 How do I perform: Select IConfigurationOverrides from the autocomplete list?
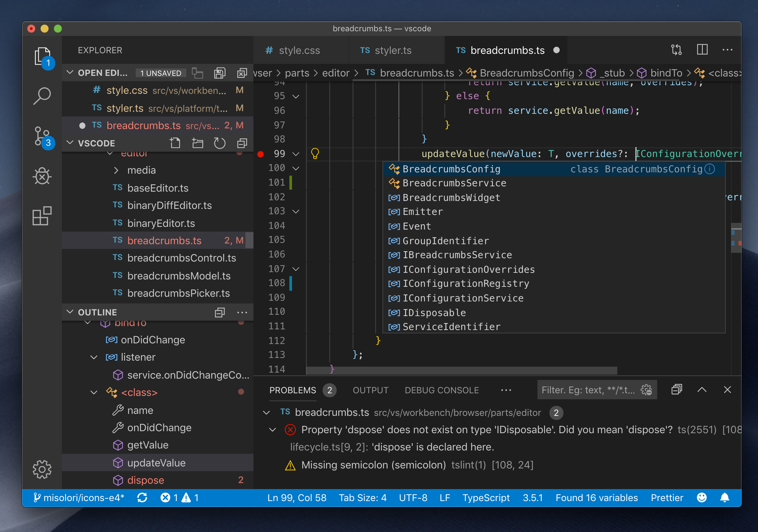(468, 269)
